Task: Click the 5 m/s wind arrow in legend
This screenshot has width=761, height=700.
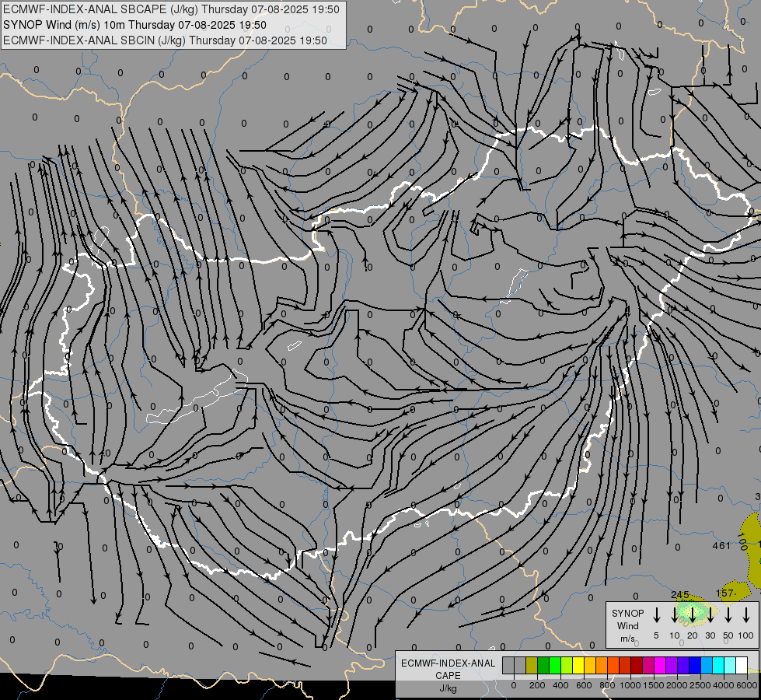Action: pyautogui.click(x=657, y=614)
